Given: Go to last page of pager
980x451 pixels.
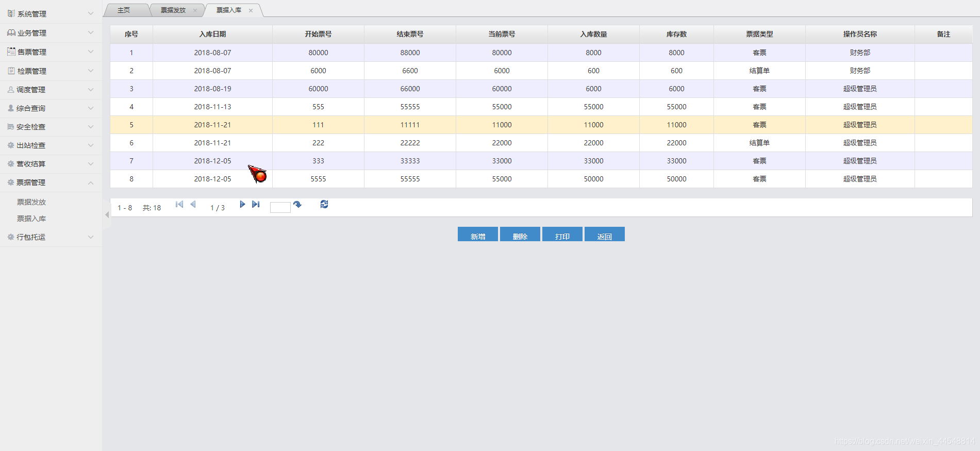Looking at the screenshot, I should [x=256, y=204].
